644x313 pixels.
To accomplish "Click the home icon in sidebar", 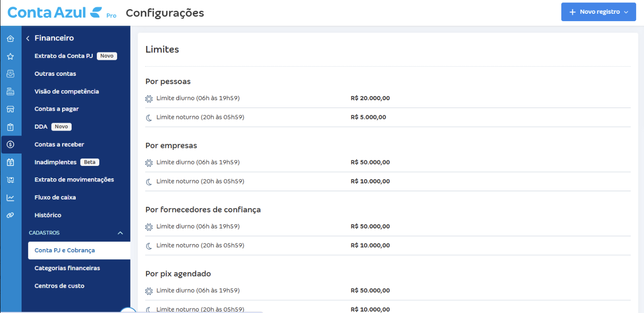I will 11,39.
